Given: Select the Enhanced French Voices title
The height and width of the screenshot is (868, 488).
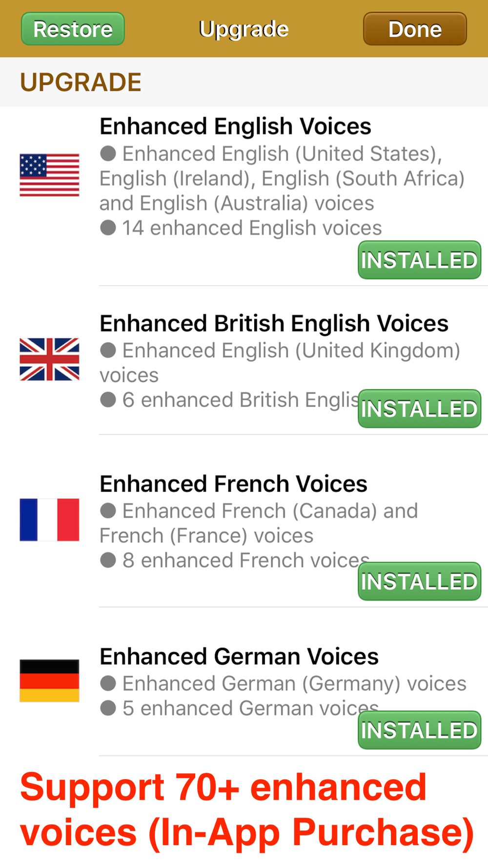Looking at the screenshot, I should click(233, 484).
